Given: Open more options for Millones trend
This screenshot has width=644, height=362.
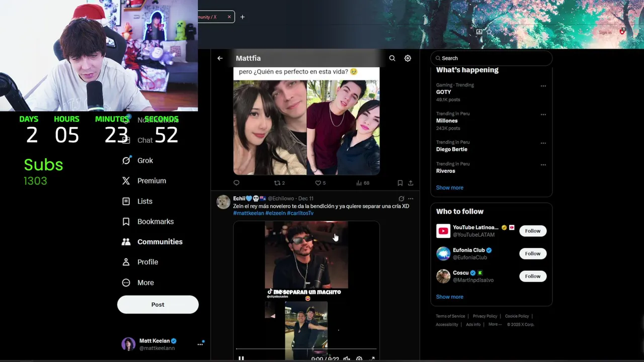Looking at the screenshot, I should click(x=543, y=115).
